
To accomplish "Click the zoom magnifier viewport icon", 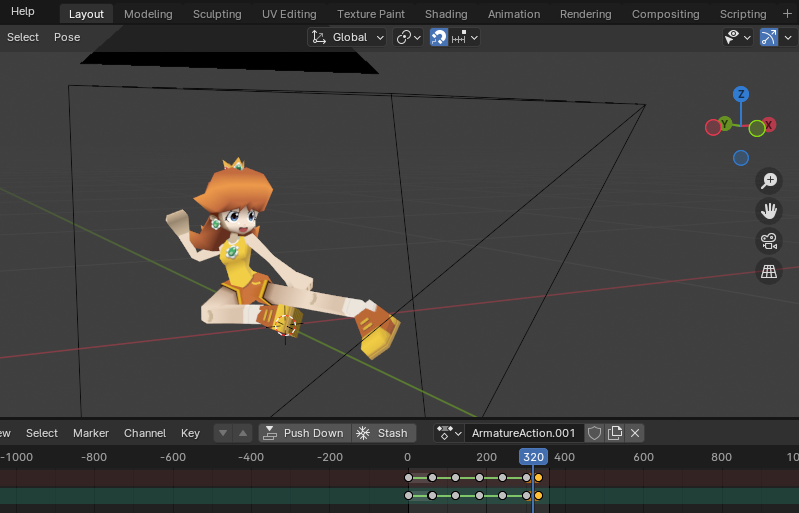I will click(x=768, y=180).
